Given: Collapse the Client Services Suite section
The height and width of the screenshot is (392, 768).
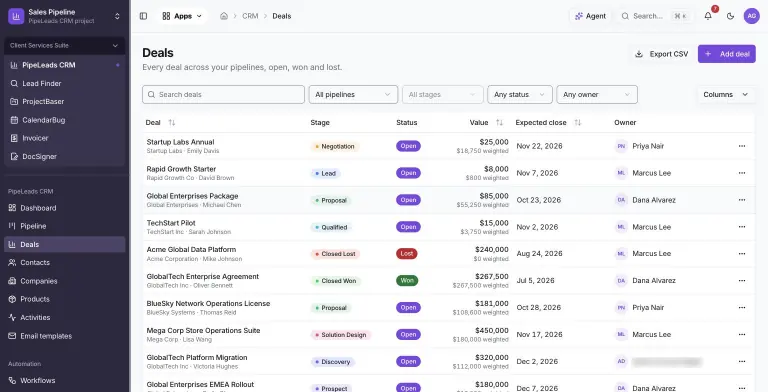Looking at the screenshot, I should (x=64, y=46).
